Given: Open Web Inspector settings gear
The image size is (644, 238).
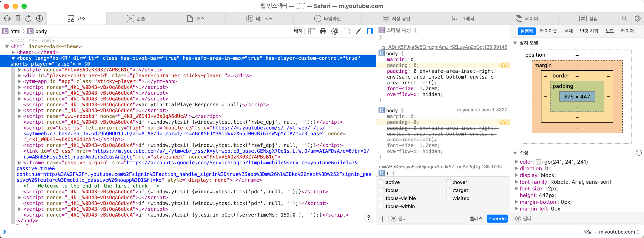Looking at the screenshot, I should 638,19.
